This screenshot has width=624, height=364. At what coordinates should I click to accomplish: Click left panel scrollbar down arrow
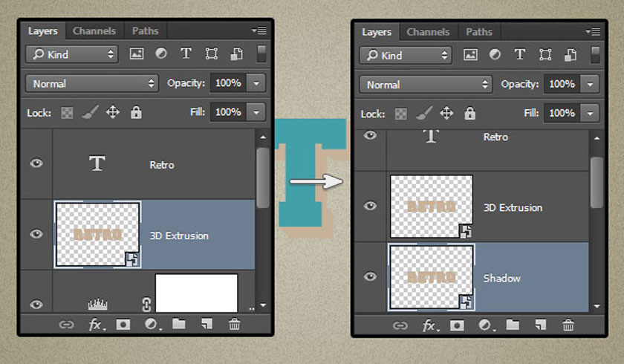(x=263, y=305)
